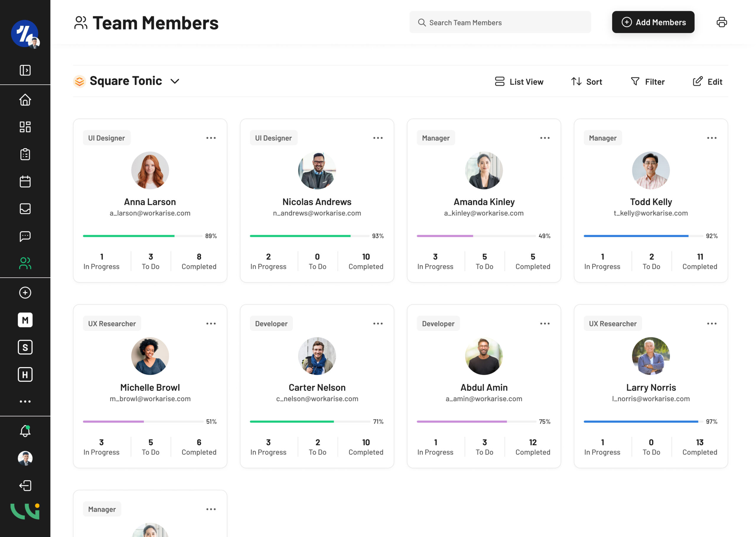Click the logout icon in sidebar
The image size is (756, 537).
coord(25,485)
